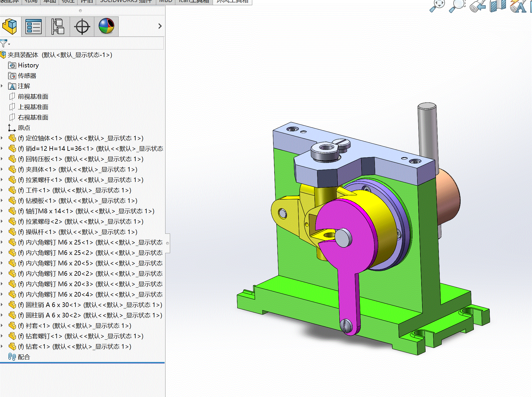Select the 拉紧螺母<2> component row
The height and width of the screenshot is (397, 532).
click(80, 222)
